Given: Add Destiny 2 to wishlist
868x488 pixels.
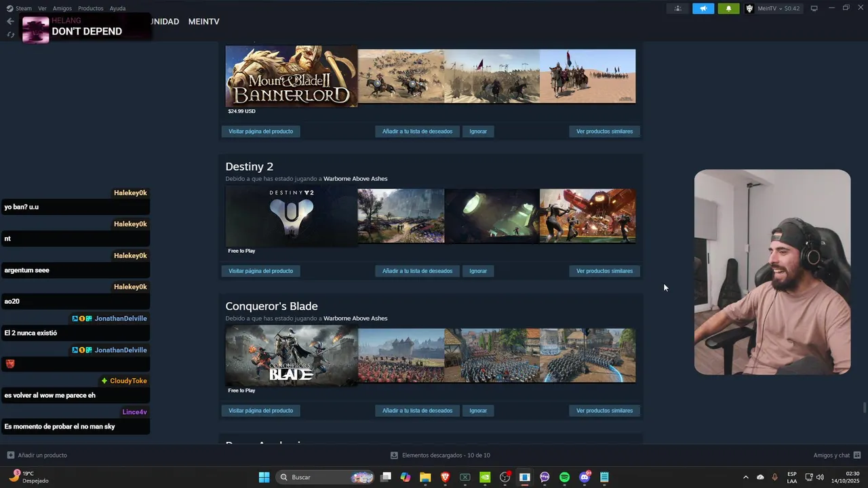Looking at the screenshot, I should (x=417, y=271).
